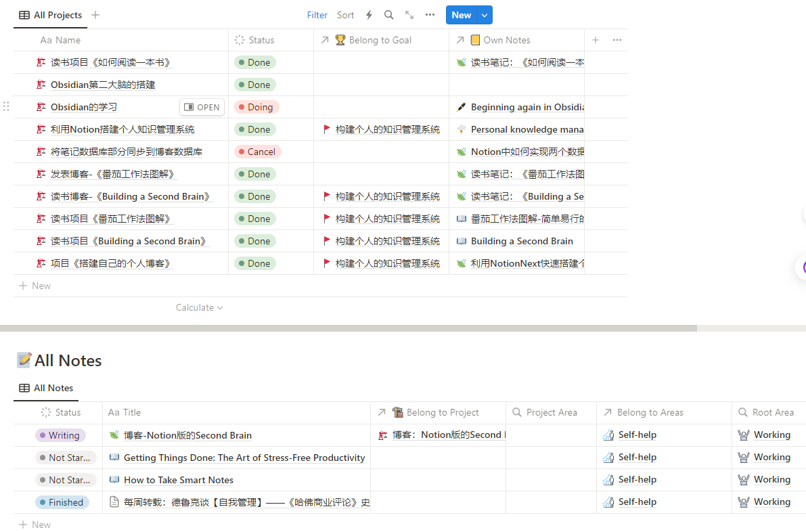Open the three-dot view options menu
Viewport: 806px width, 532px height.
[430, 15]
